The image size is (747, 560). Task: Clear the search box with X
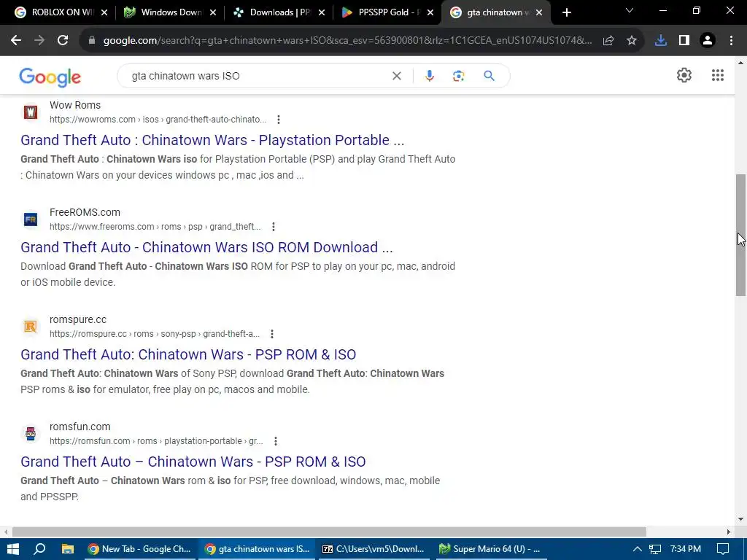(x=396, y=76)
